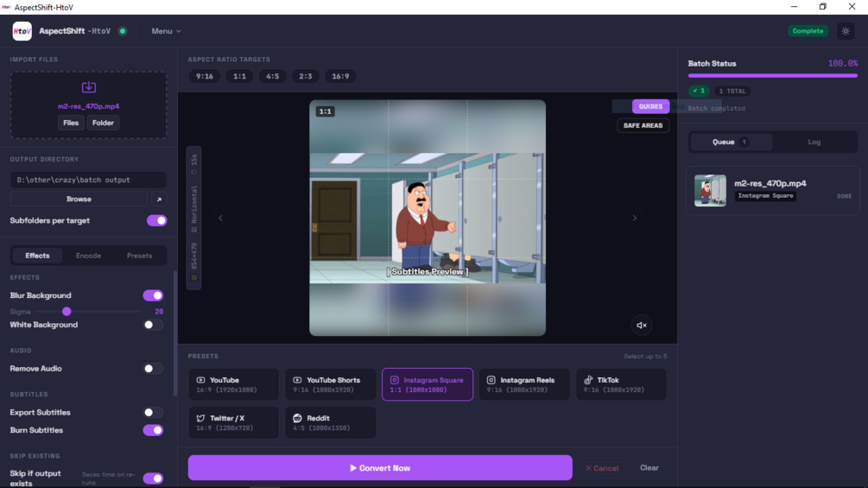Switch to the Encode tab
The width and height of the screenshot is (868, 488).
click(89, 256)
